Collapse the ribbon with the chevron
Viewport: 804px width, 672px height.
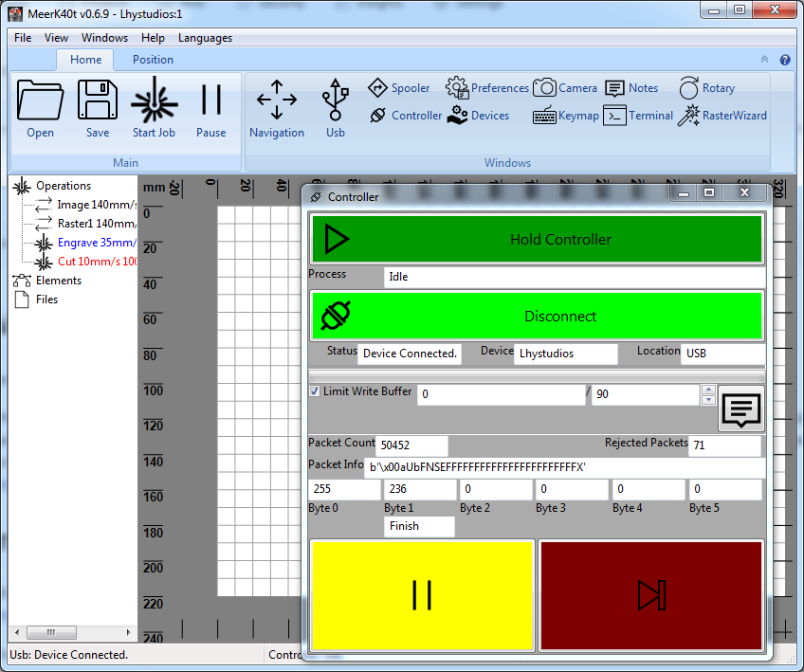(765, 60)
